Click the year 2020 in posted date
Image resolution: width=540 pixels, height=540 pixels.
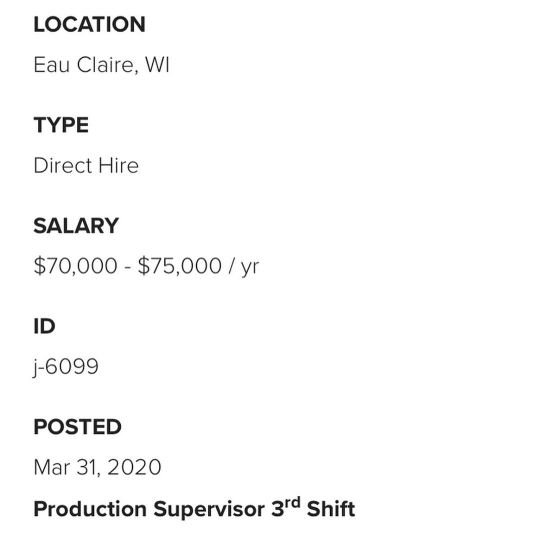[134, 467]
